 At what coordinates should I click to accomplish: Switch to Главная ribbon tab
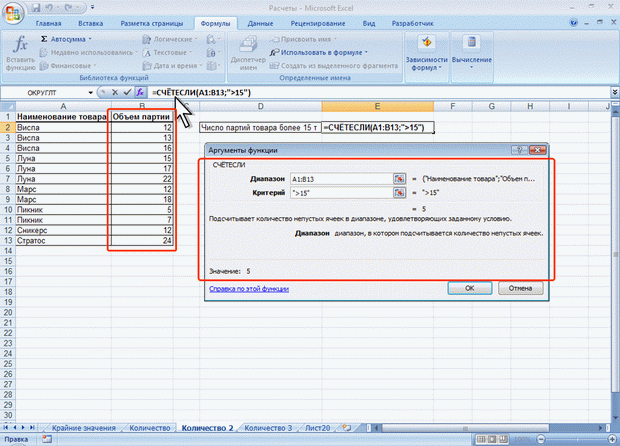coord(48,24)
